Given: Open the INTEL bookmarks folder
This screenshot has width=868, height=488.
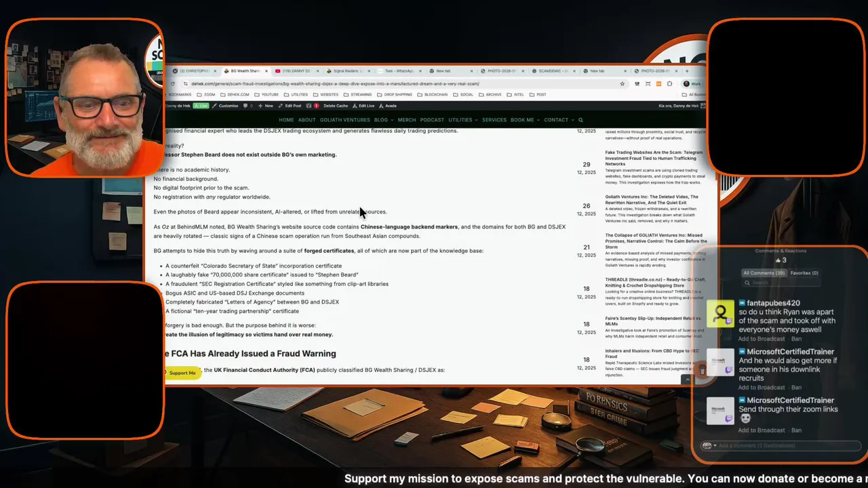Looking at the screenshot, I should tap(515, 95).
